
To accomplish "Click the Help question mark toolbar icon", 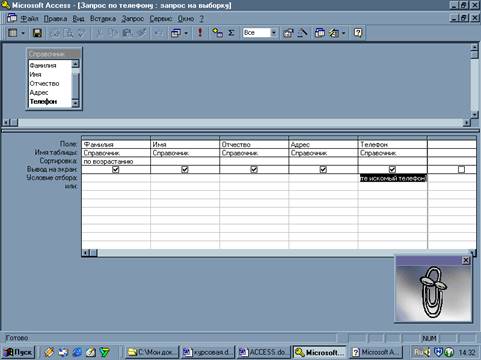I will [x=358, y=33].
